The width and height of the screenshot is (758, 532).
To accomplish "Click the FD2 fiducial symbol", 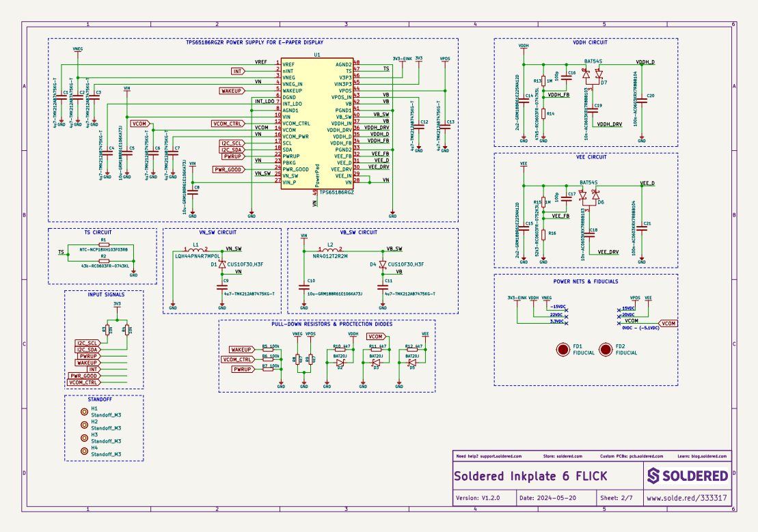I will click(x=605, y=350).
